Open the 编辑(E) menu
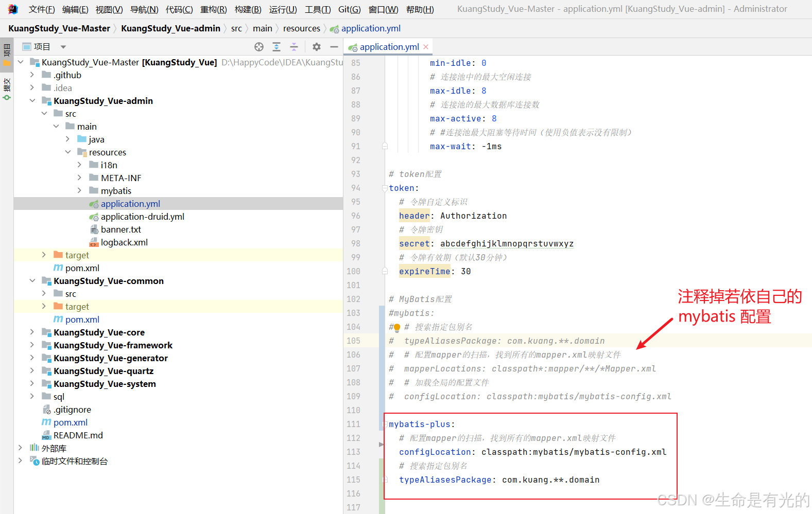Screen dimensions: 812x514 coord(75,9)
